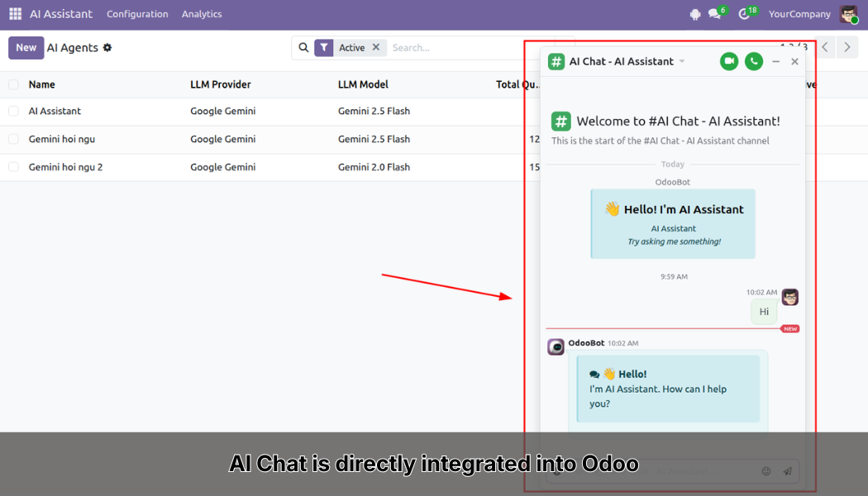This screenshot has height=496, width=868.
Task: Click the AI Agents breadcrumb title
Action: (x=73, y=48)
